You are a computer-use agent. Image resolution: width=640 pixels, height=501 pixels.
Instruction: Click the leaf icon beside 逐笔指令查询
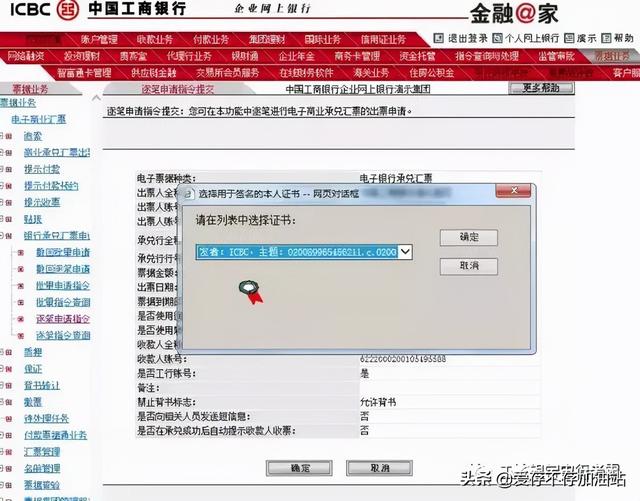click(x=20, y=336)
